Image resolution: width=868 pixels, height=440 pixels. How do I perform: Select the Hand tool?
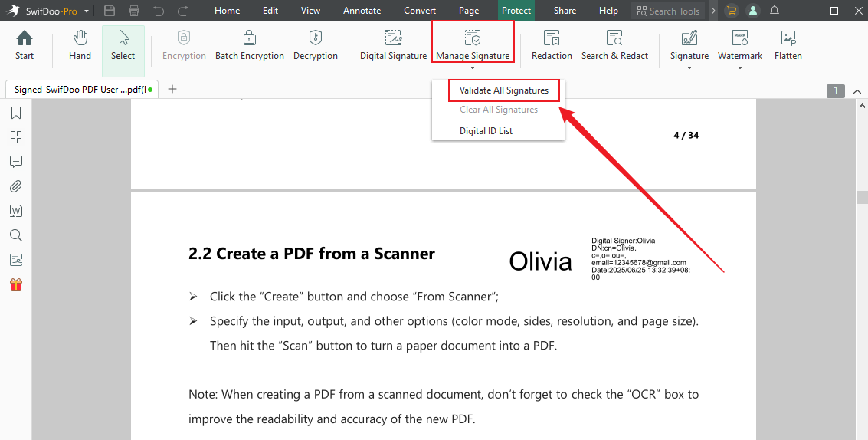click(x=80, y=45)
